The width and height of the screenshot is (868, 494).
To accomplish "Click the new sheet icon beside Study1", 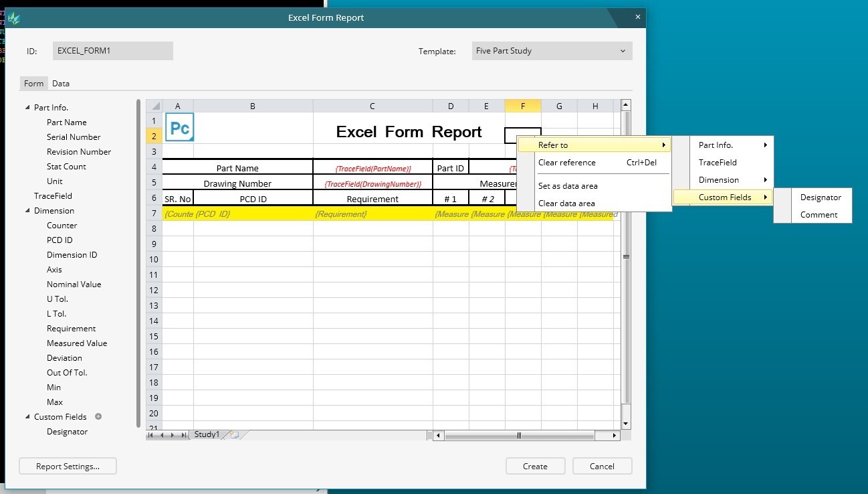I will 234,434.
